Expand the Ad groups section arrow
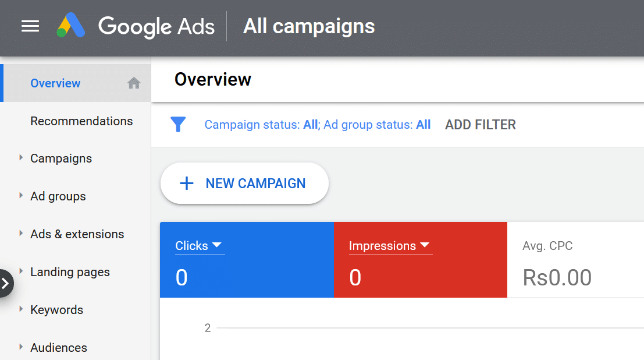 point(21,196)
